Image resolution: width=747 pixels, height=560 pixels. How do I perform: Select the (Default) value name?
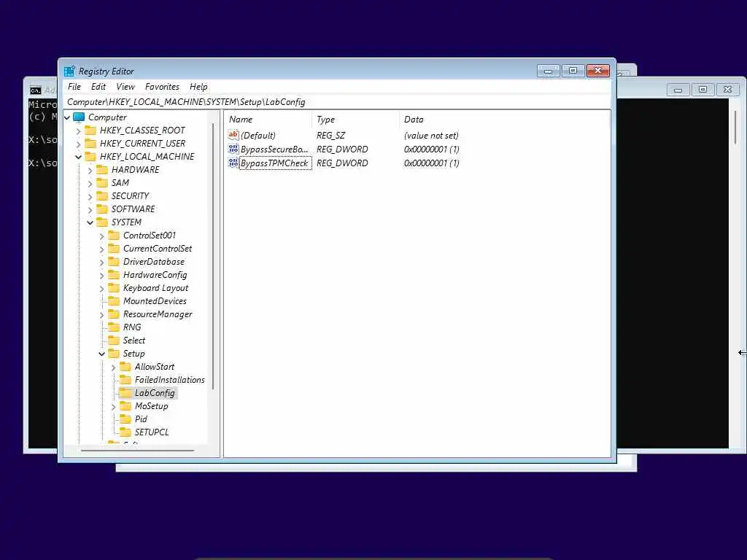258,135
